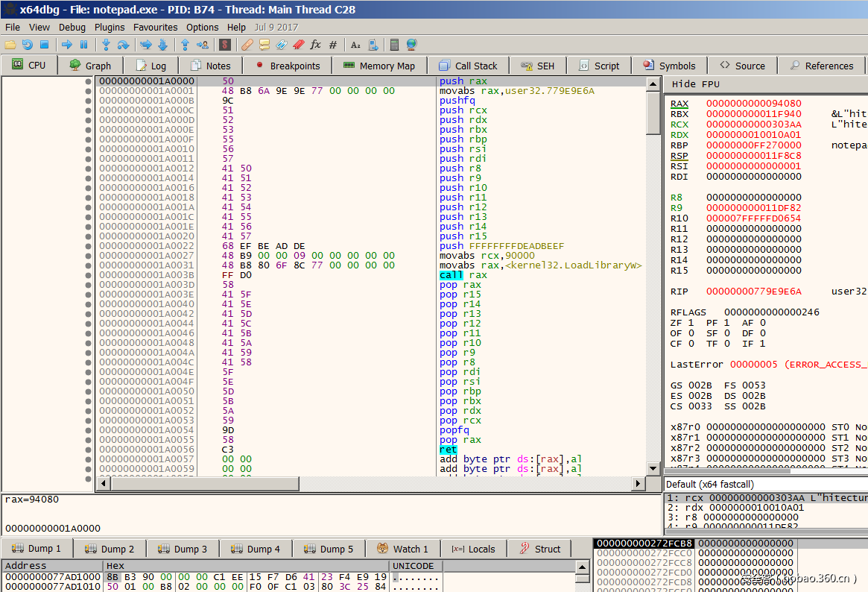868x592 pixels.
Task: Open the Patches window with the bandage icon
Action: pyautogui.click(x=246, y=45)
